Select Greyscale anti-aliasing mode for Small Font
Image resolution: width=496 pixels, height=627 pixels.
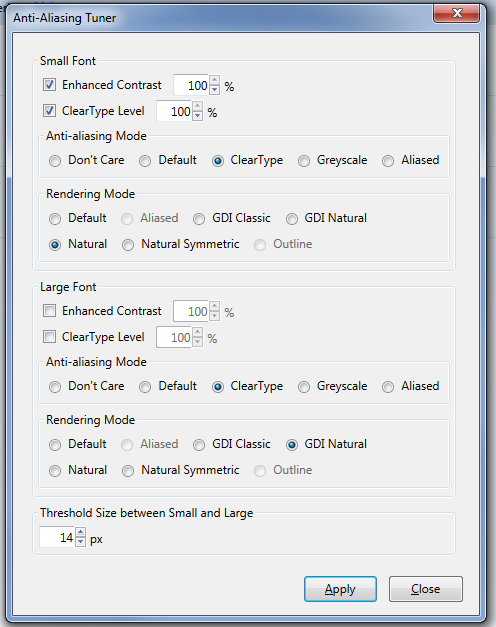point(304,161)
